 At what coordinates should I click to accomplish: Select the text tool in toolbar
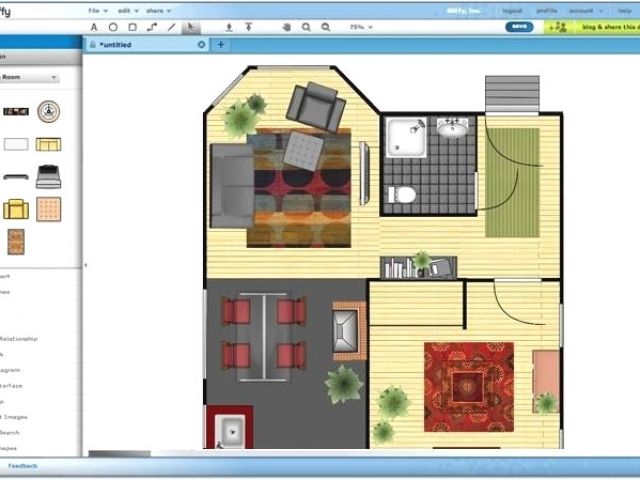tap(94, 27)
